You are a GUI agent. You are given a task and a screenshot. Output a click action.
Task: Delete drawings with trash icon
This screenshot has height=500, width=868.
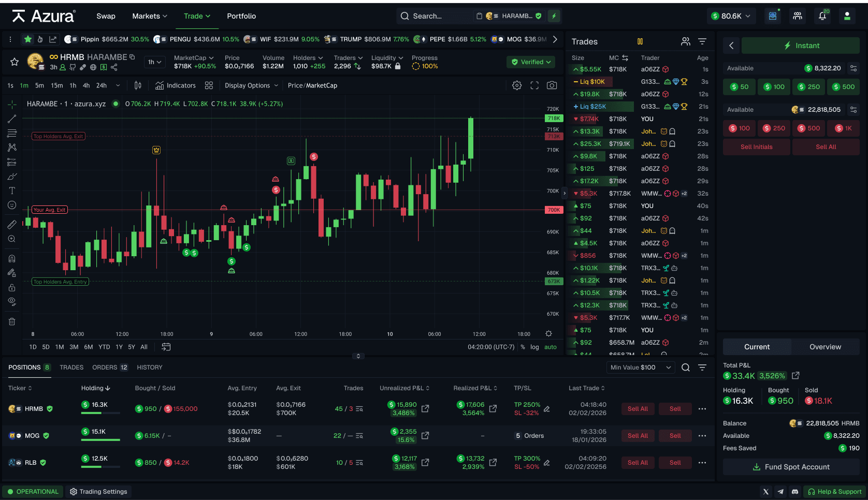pyautogui.click(x=12, y=321)
